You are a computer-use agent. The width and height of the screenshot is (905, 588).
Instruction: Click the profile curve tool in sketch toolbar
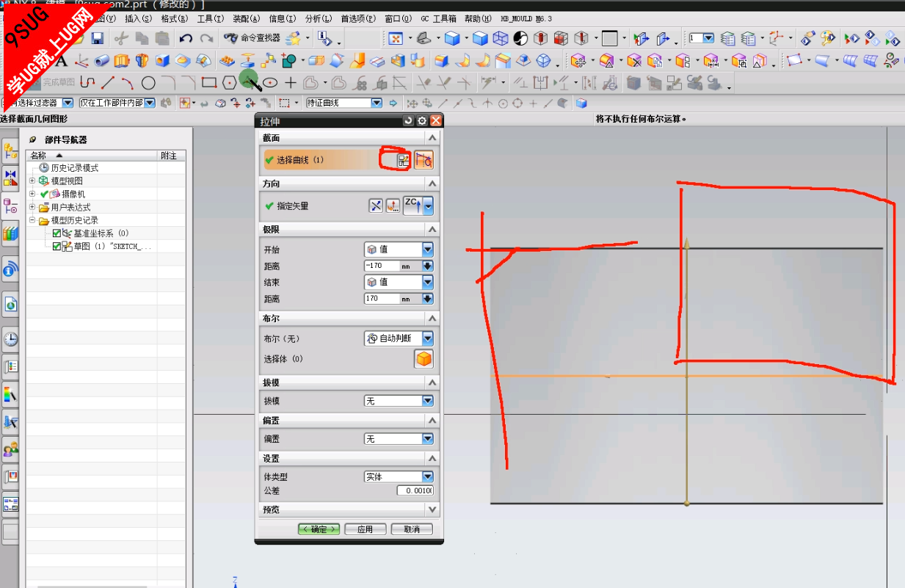[87, 83]
